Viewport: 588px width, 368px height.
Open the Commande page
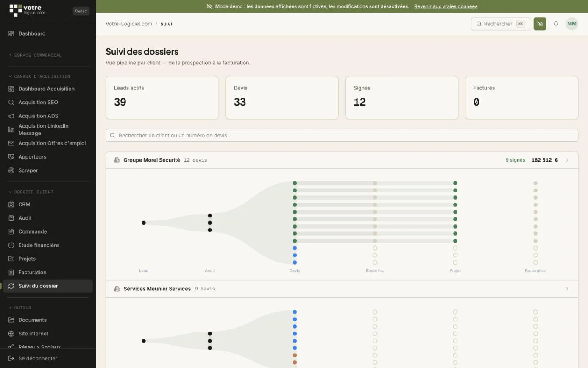(x=48, y=231)
